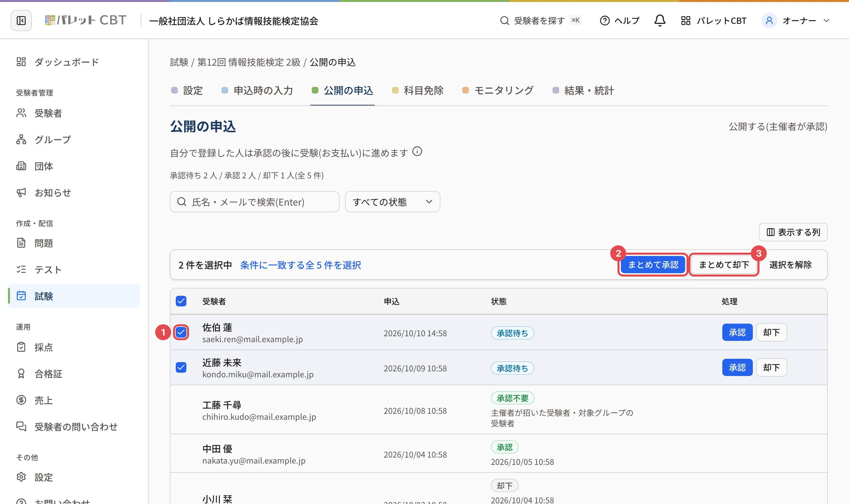Screen dimensions: 849x504
Task: Go to ダッシュボード in the sidebar
Action: pyautogui.click(x=74, y=62)
